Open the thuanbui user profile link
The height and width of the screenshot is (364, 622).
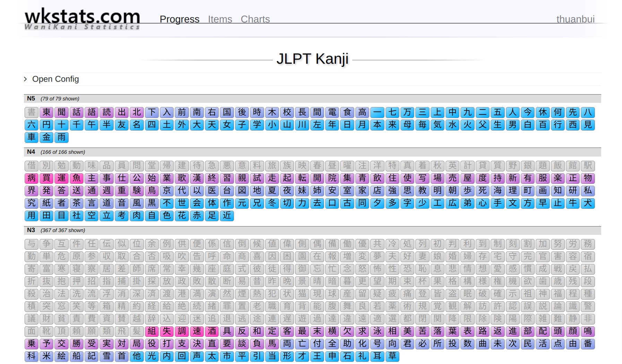[x=575, y=19]
